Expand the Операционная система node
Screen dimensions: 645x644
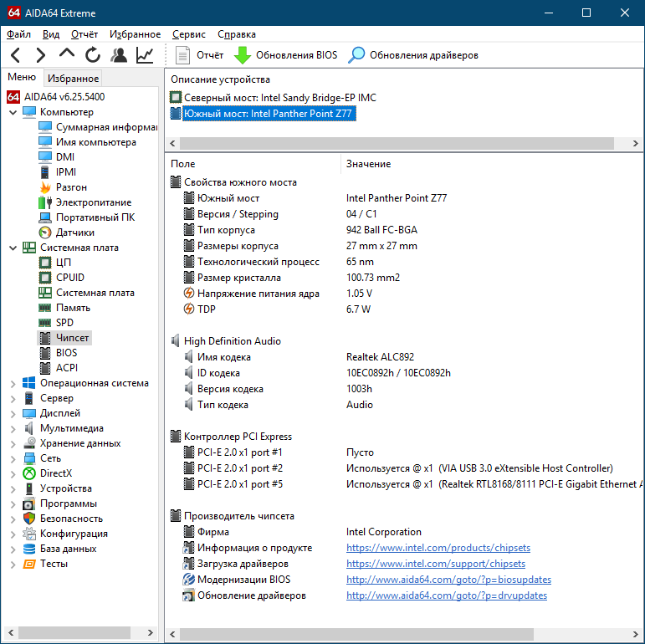click(13, 383)
